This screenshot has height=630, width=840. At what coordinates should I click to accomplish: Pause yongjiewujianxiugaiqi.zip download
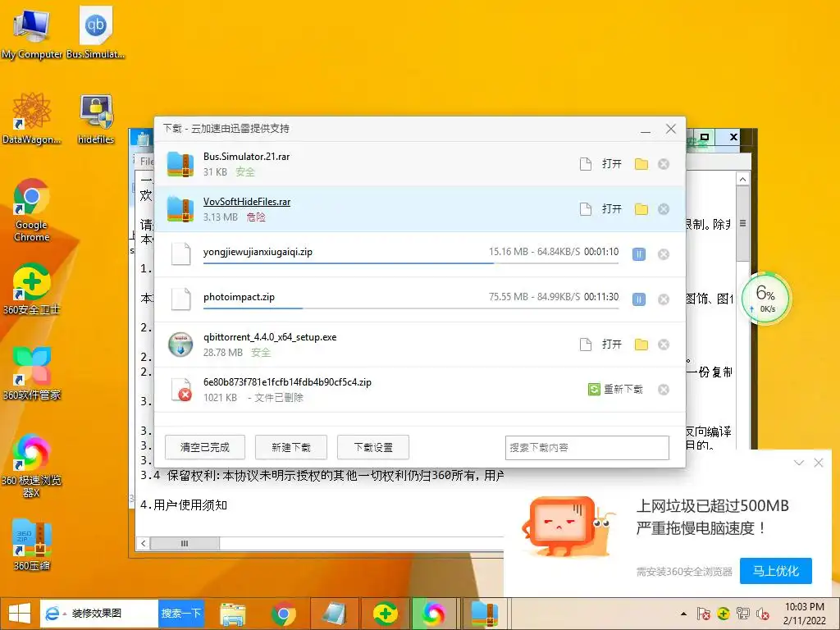coord(638,254)
